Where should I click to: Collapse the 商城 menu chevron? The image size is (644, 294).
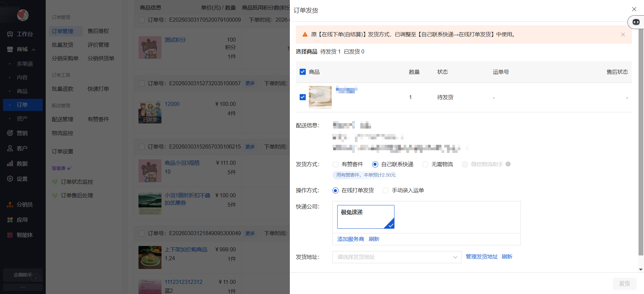click(x=34, y=49)
